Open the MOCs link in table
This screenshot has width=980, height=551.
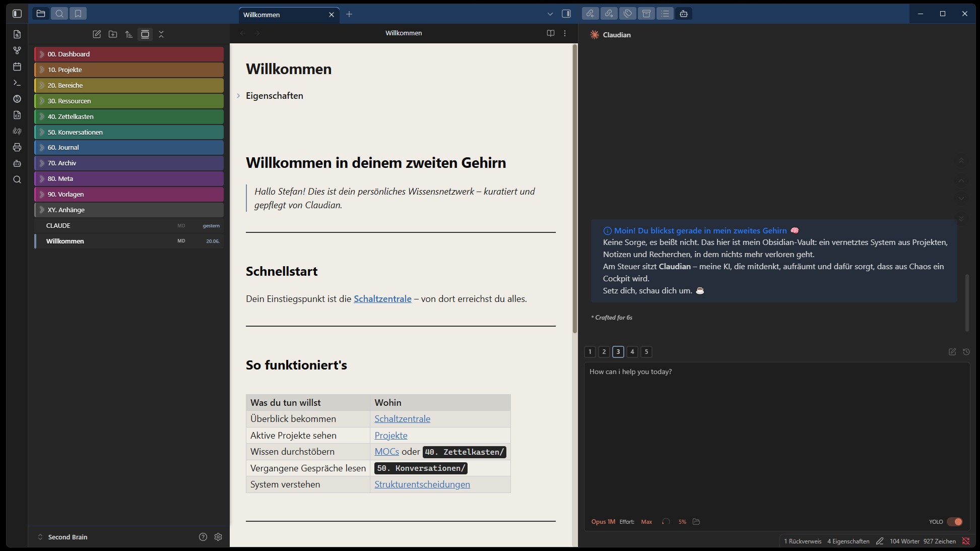tap(386, 452)
